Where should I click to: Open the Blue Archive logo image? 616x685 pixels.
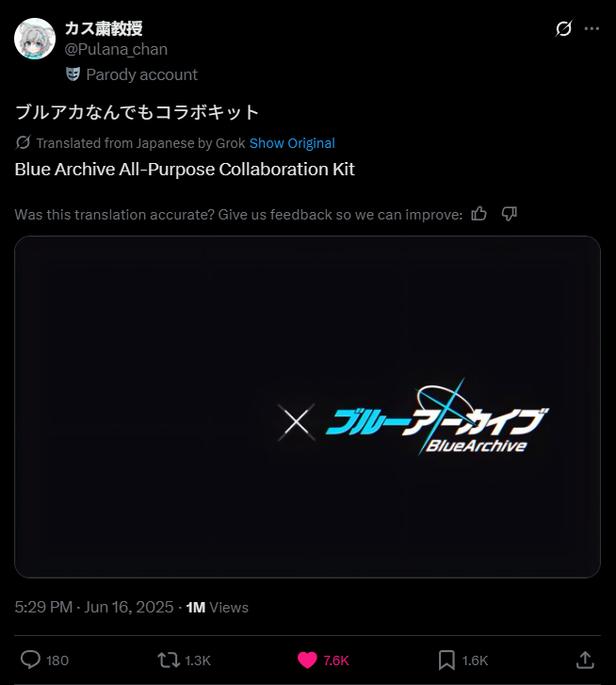click(307, 407)
